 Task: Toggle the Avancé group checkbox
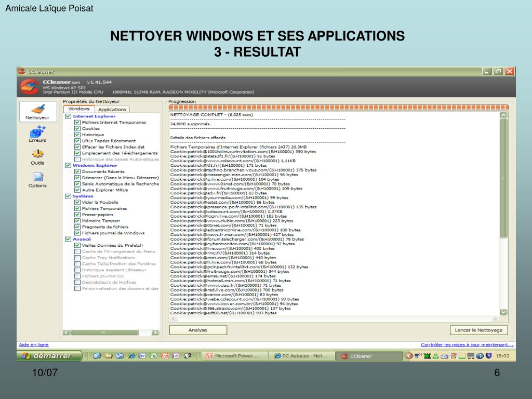tap(68, 239)
